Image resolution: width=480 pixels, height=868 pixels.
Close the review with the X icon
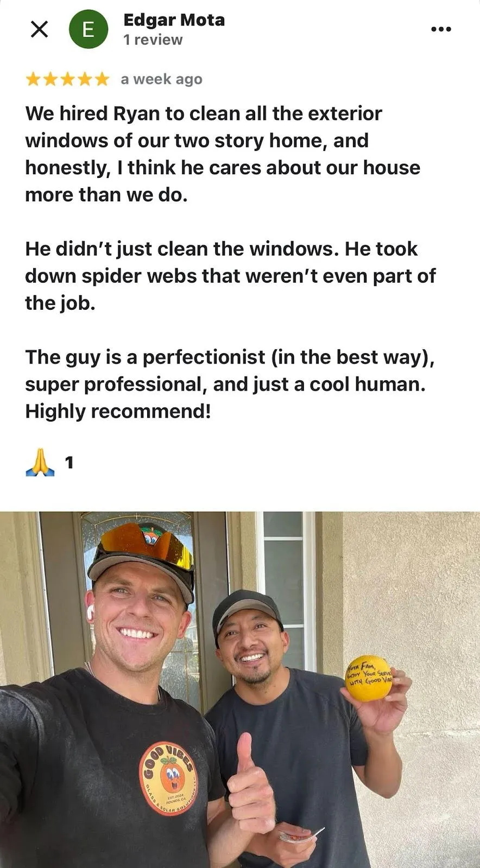click(x=39, y=29)
